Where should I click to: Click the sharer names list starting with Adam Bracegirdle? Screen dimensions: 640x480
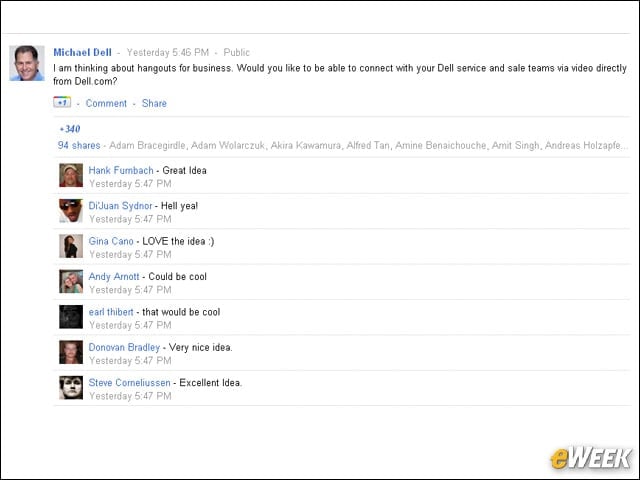(369, 145)
